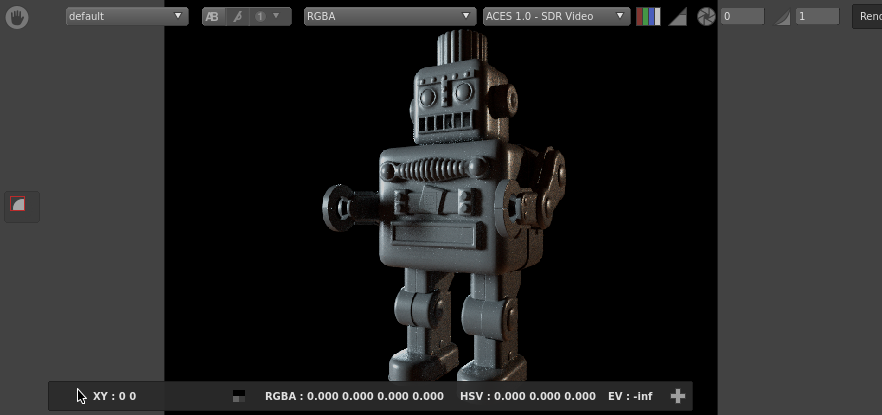Open the ACES 1.0 - SDR Video dropdown
This screenshot has width=882, height=415.
click(x=556, y=16)
